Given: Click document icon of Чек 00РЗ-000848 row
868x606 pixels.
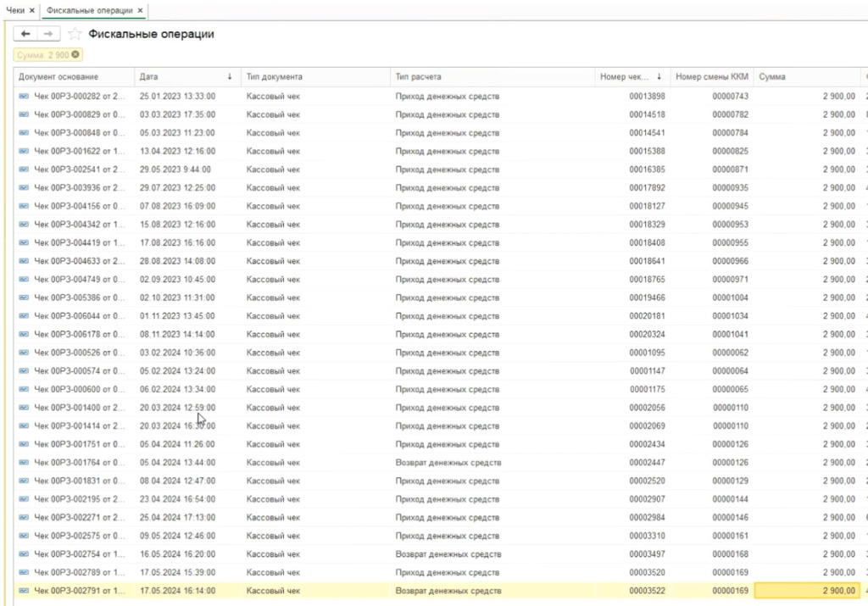Looking at the screenshot, I should [x=24, y=133].
